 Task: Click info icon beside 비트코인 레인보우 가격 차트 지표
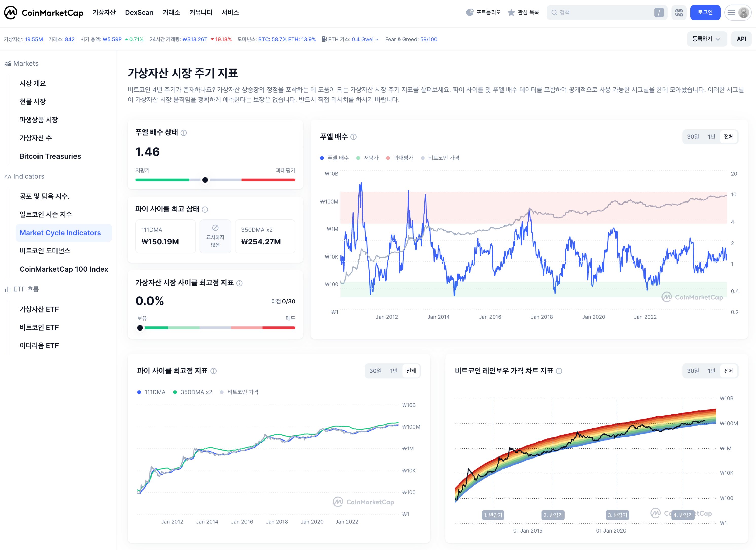(x=559, y=371)
